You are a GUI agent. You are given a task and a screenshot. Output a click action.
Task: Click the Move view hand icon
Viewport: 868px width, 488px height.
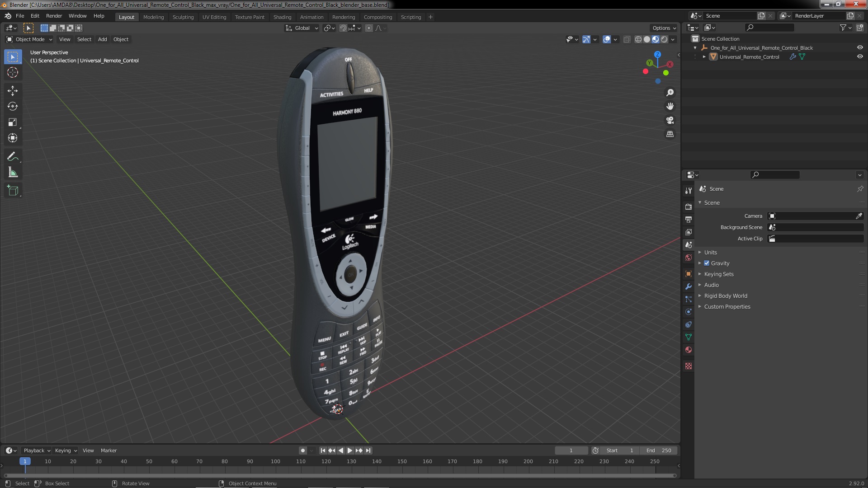670,106
